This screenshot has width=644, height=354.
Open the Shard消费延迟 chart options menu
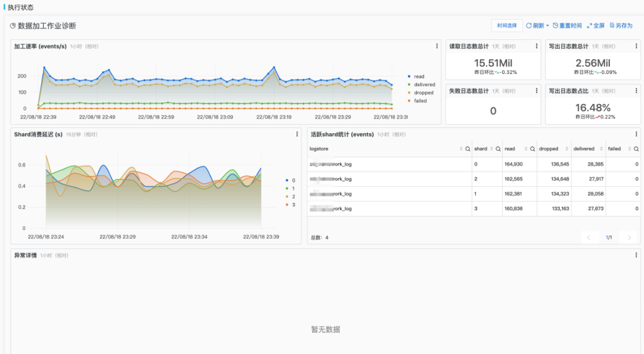click(297, 134)
